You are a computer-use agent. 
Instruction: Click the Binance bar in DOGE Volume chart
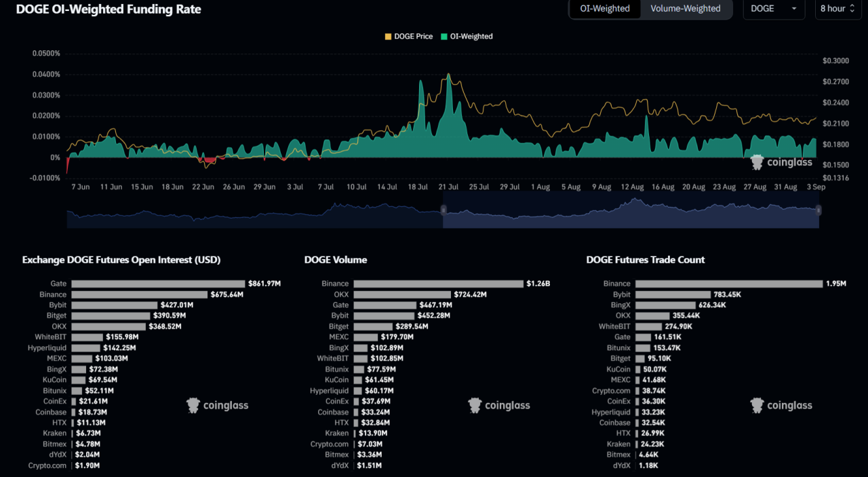438,284
